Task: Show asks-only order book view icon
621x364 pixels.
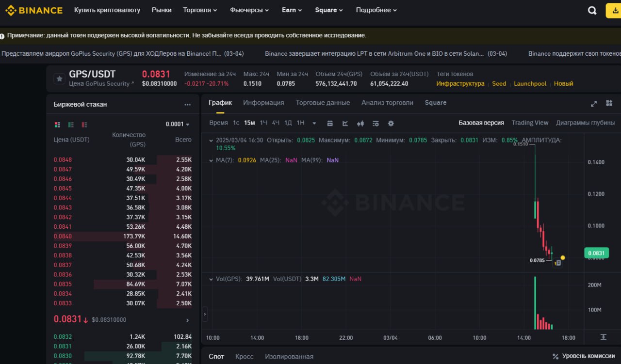Action: click(x=84, y=125)
